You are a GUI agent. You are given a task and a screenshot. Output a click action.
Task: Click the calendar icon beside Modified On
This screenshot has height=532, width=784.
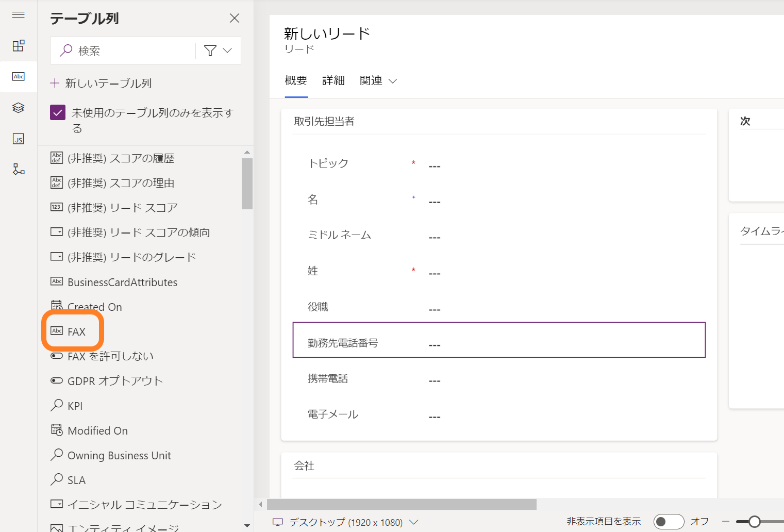tap(57, 430)
